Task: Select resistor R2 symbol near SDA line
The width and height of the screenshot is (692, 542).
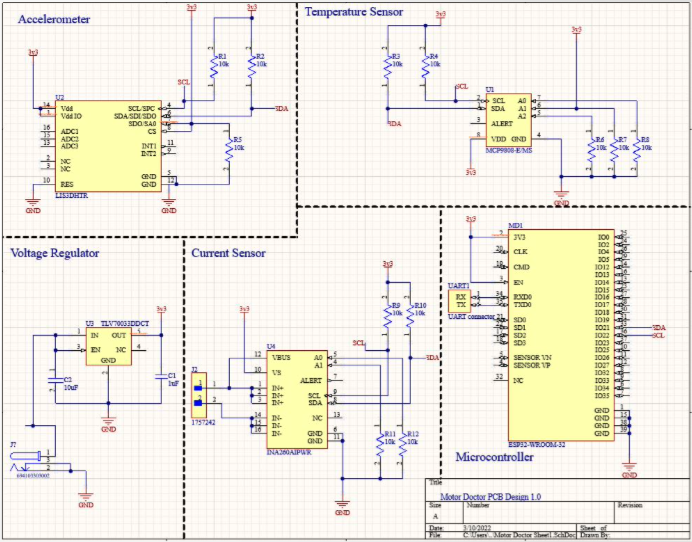Action: (252, 66)
